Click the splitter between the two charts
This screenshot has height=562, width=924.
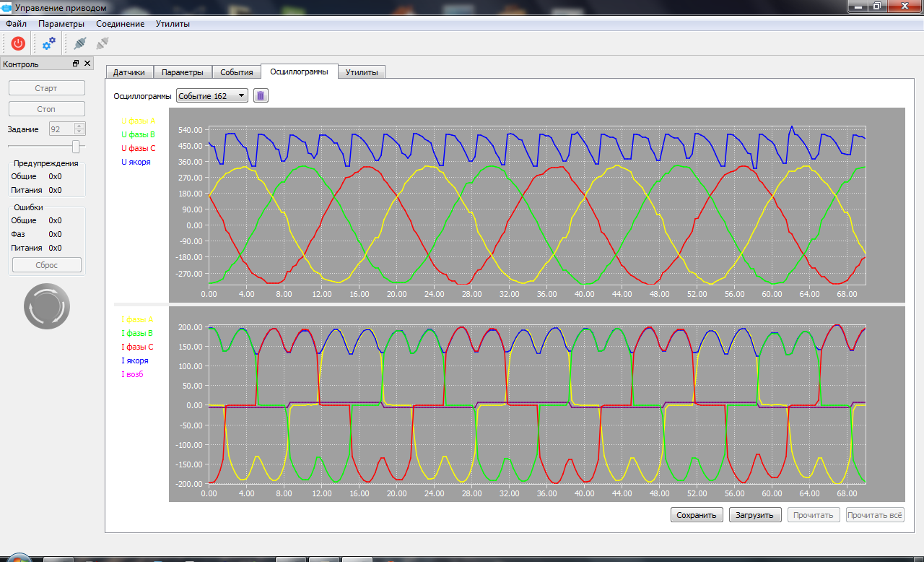[x=509, y=303]
